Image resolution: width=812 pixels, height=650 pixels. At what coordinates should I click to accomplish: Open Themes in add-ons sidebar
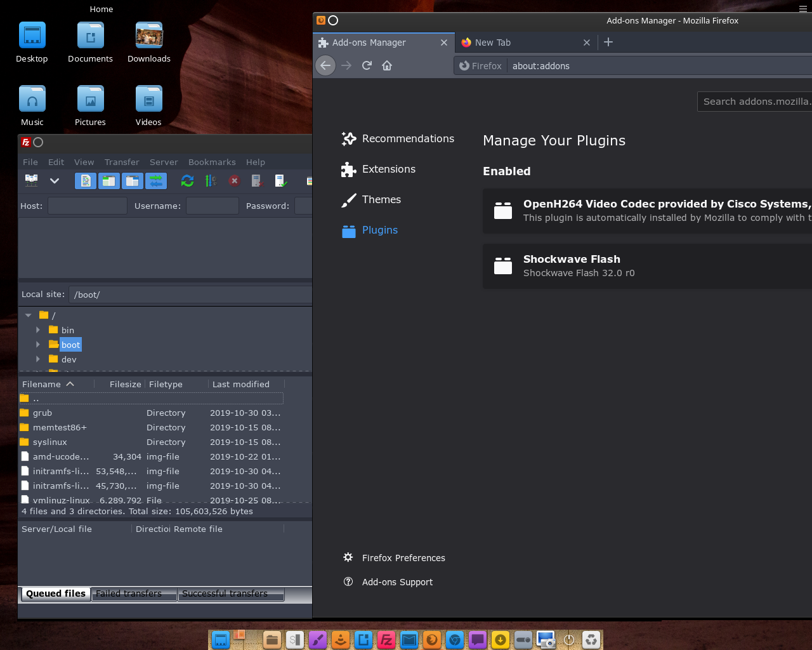[x=371, y=199]
